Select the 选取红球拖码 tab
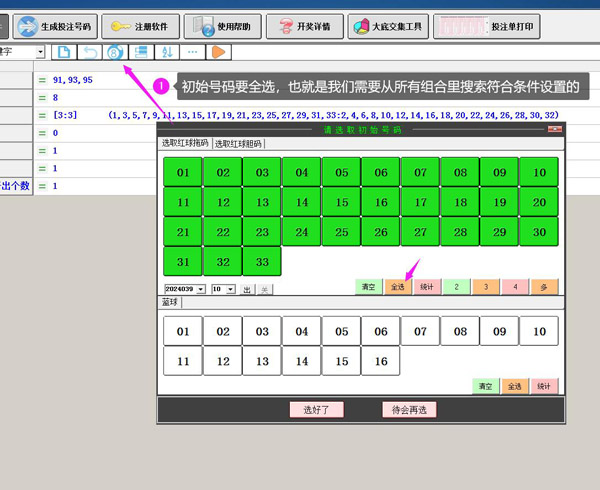 (x=186, y=144)
